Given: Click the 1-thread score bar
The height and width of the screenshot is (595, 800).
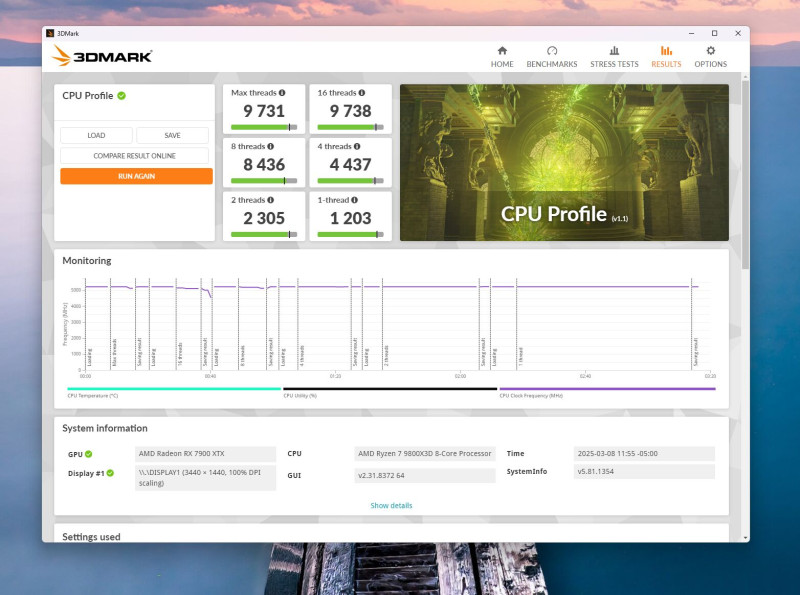Looking at the screenshot, I should [351, 234].
